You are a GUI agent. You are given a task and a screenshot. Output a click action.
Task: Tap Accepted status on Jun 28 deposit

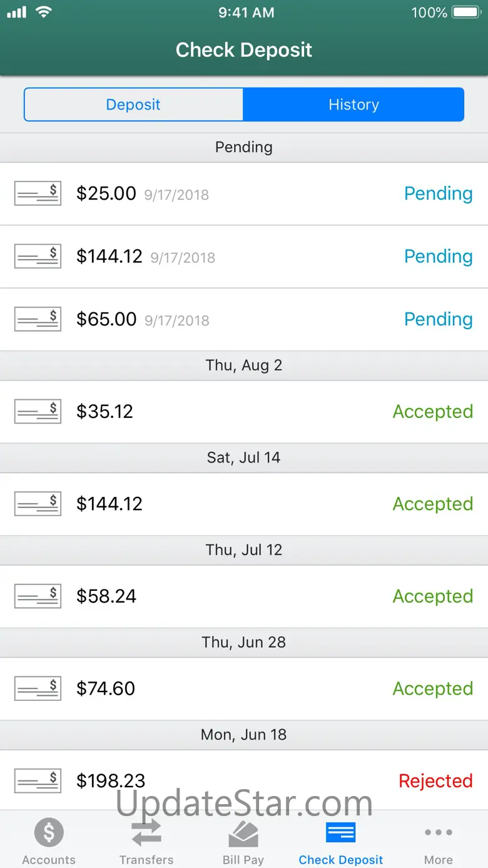(x=432, y=688)
